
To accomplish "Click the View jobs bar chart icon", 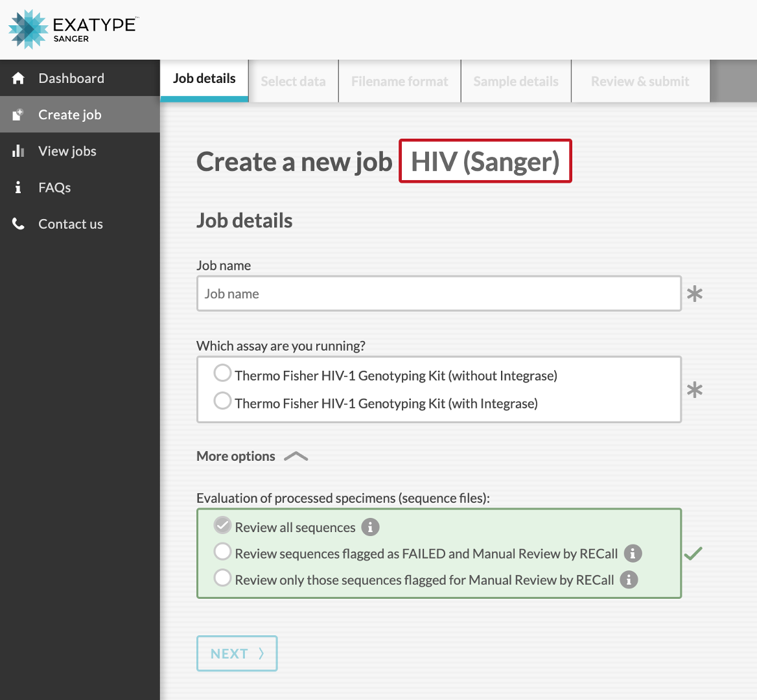I will pyautogui.click(x=18, y=150).
